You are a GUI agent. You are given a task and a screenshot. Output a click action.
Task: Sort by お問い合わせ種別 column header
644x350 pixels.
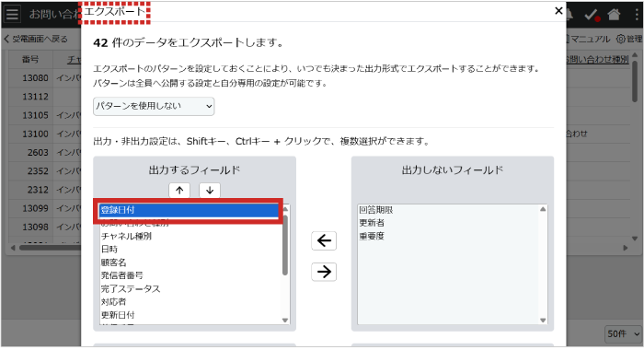(598, 59)
